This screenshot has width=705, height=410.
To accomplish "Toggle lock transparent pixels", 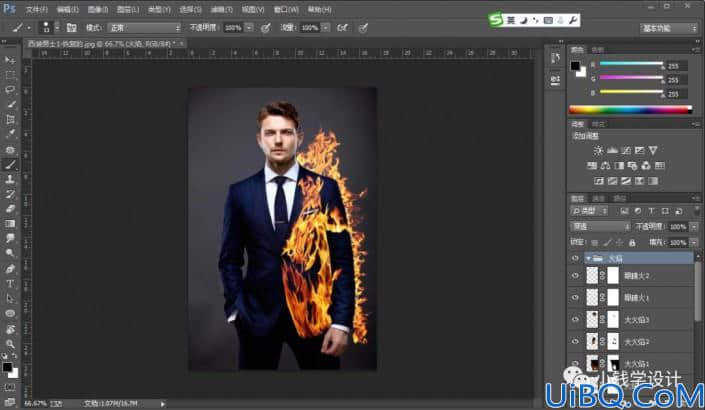I will coord(595,243).
